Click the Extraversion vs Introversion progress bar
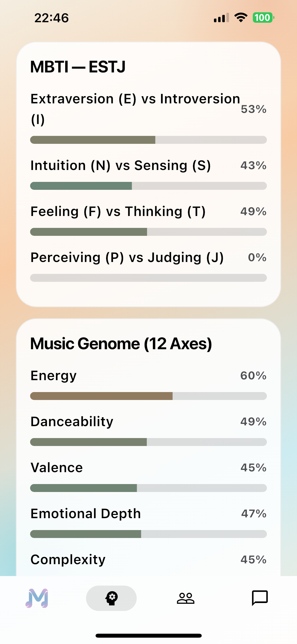This screenshot has width=297, height=644. 148,140
